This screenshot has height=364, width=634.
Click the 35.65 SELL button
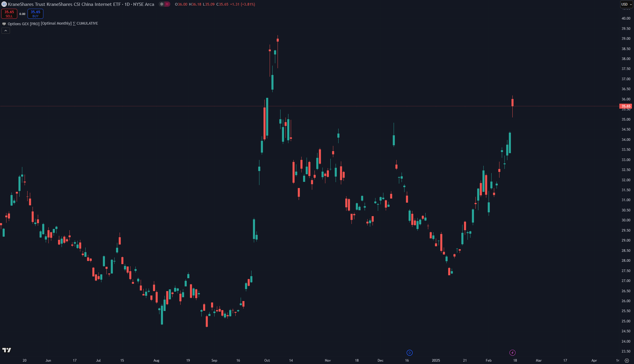click(9, 14)
